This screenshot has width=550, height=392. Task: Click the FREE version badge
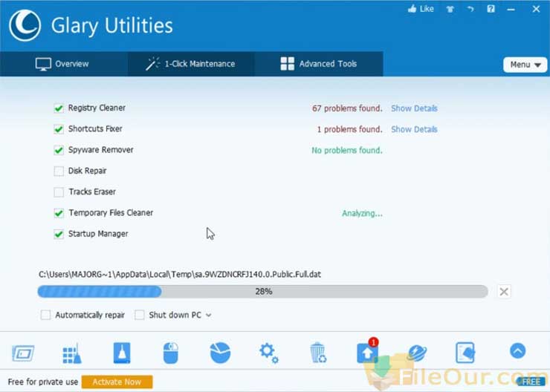pyautogui.click(x=531, y=382)
